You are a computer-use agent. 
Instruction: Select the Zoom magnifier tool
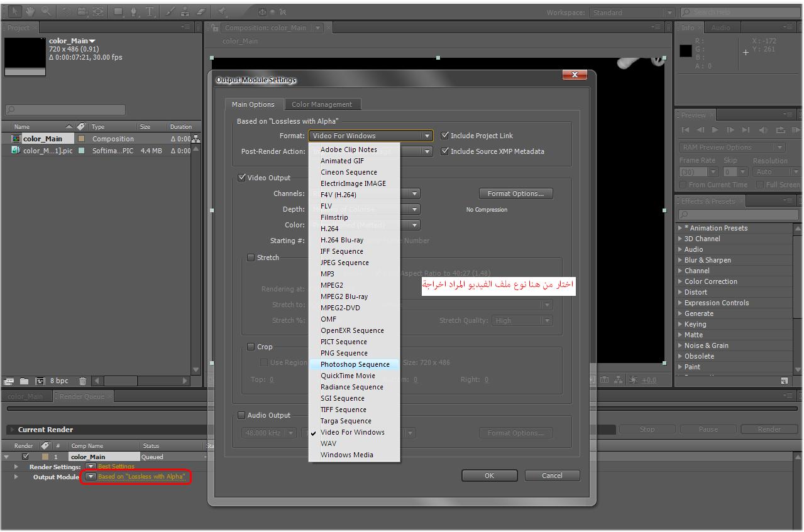click(x=47, y=11)
